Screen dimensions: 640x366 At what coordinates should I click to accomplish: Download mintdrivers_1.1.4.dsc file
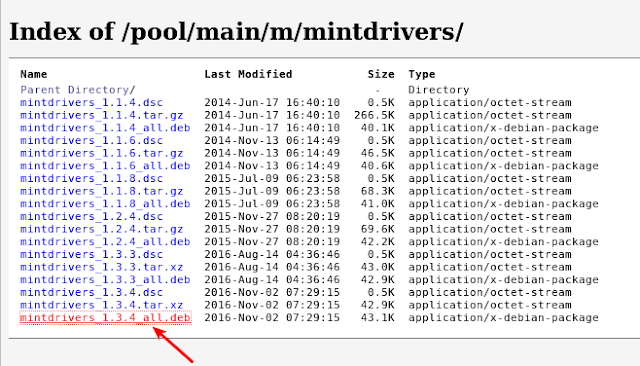tap(91, 102)
